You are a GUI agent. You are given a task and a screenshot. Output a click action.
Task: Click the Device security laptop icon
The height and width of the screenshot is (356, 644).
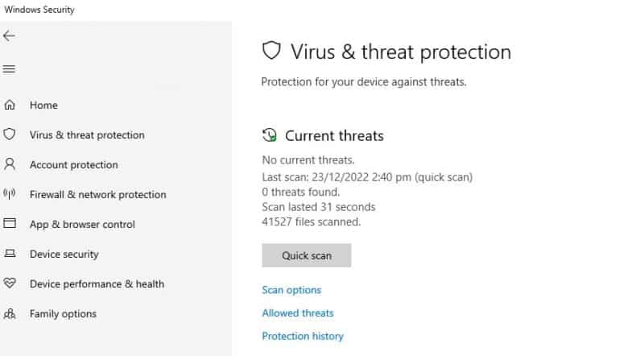pos(10,253)
